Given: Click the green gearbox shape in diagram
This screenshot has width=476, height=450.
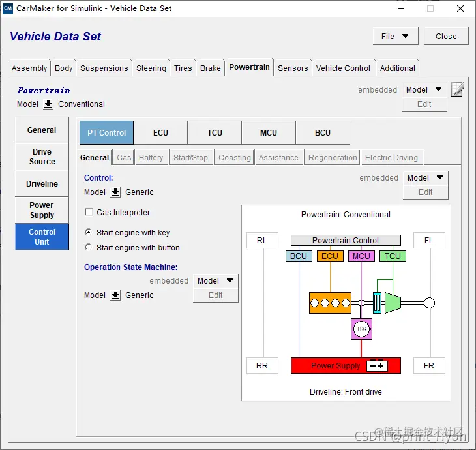Looking at the screenshot, I should coord(393,303).
